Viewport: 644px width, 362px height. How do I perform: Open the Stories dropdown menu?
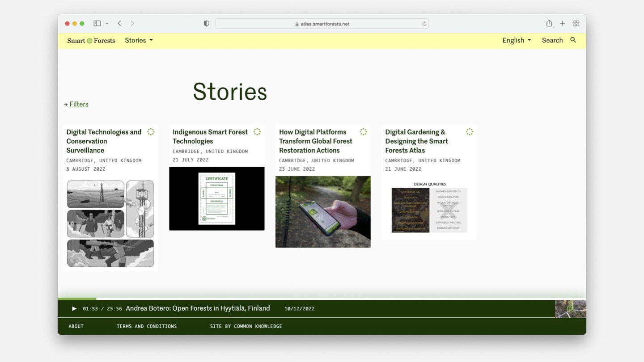point(139,40)
